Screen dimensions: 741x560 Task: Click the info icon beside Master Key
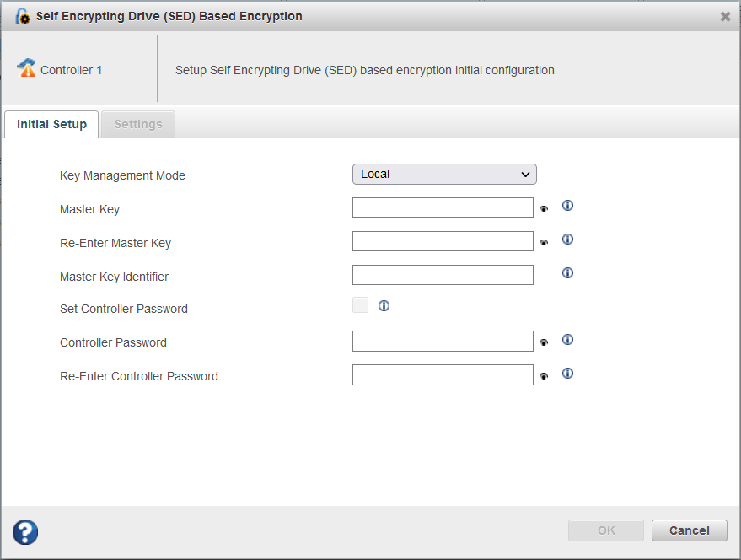567,205
